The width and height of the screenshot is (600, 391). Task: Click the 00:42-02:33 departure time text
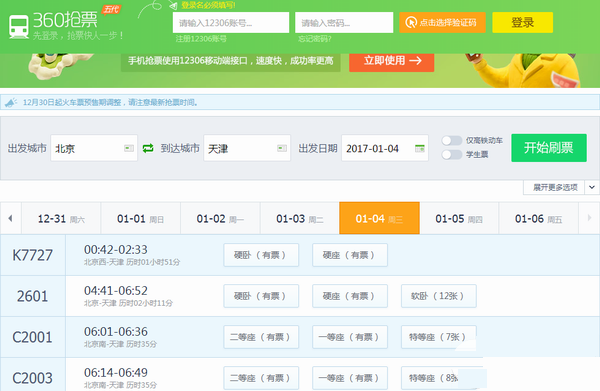tap(116, 249)
